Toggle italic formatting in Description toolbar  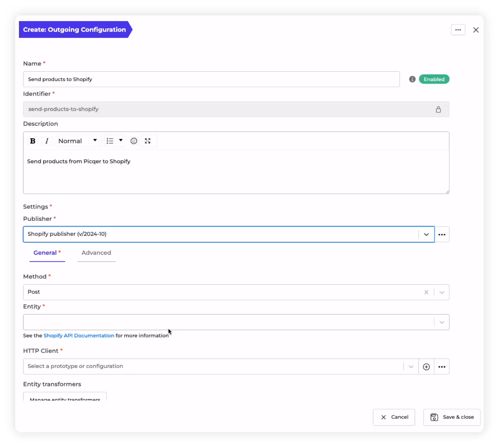click(47, 141)
